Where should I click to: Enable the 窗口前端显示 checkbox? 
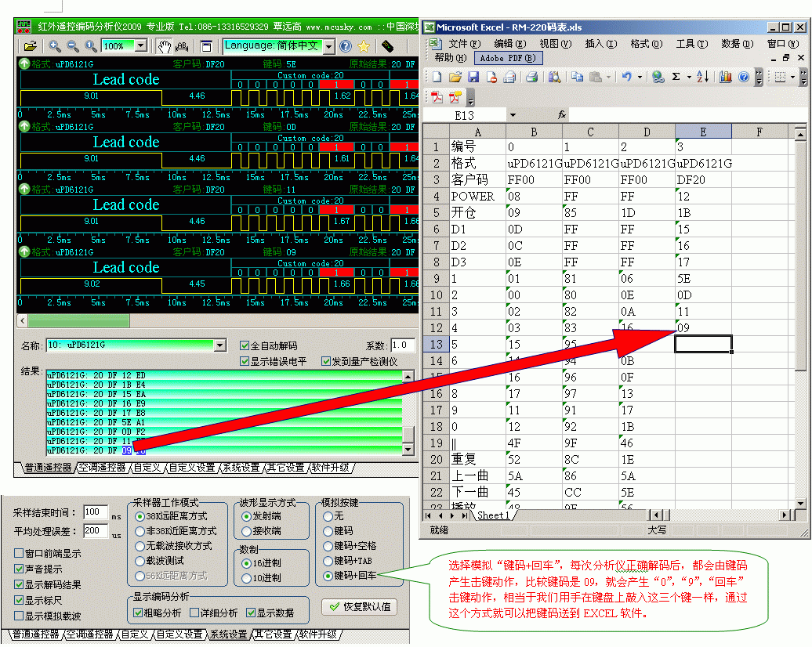tap(19, 554)
